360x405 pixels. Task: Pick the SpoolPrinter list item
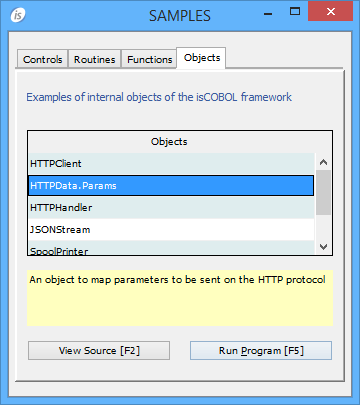[x=171, y=248]
